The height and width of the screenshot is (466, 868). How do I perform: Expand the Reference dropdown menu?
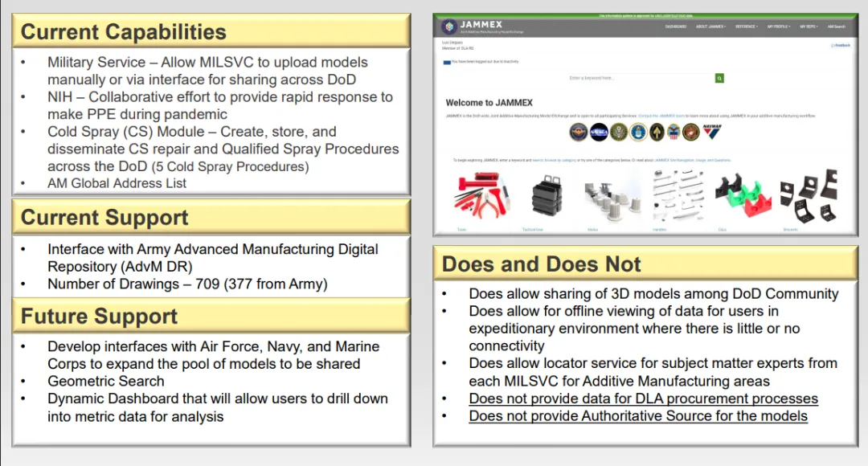[x=746, y=27]
